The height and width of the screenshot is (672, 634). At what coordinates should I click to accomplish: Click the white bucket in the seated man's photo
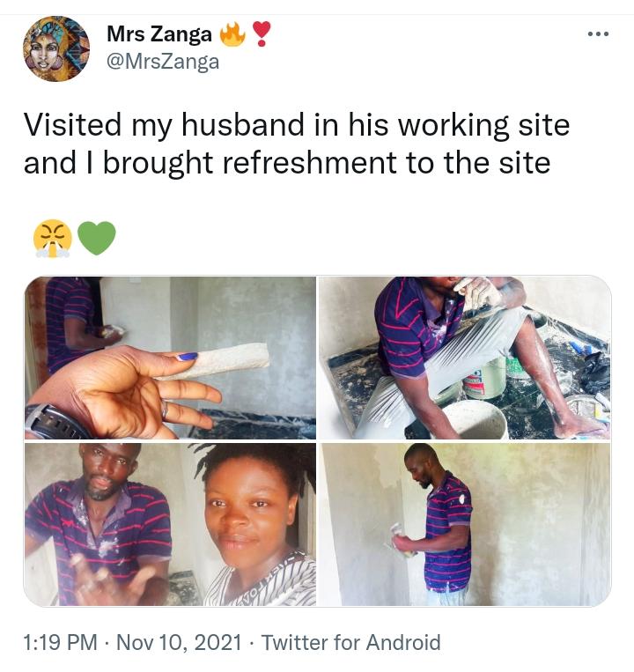475,420
